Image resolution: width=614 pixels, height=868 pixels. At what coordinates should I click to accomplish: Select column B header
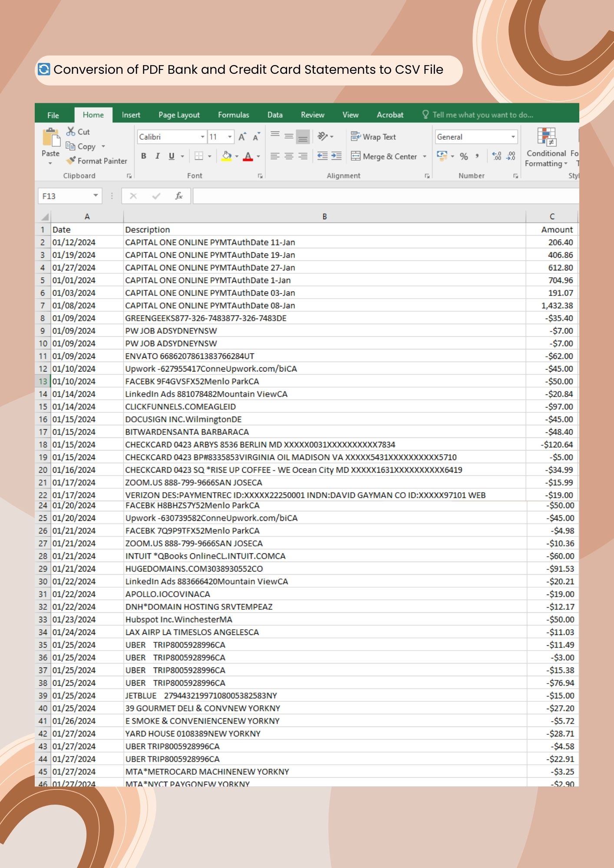tap(324, 217)
